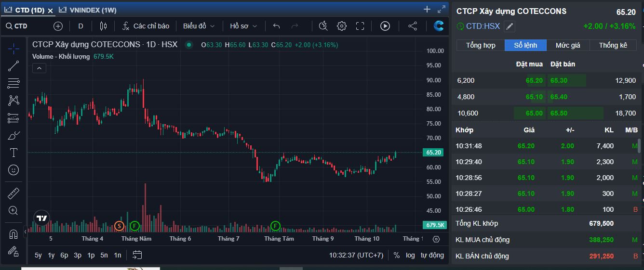Expand the Biểu đồ dropdown
The height and width of the screenshot is (270, 644).
pos(199,26)
